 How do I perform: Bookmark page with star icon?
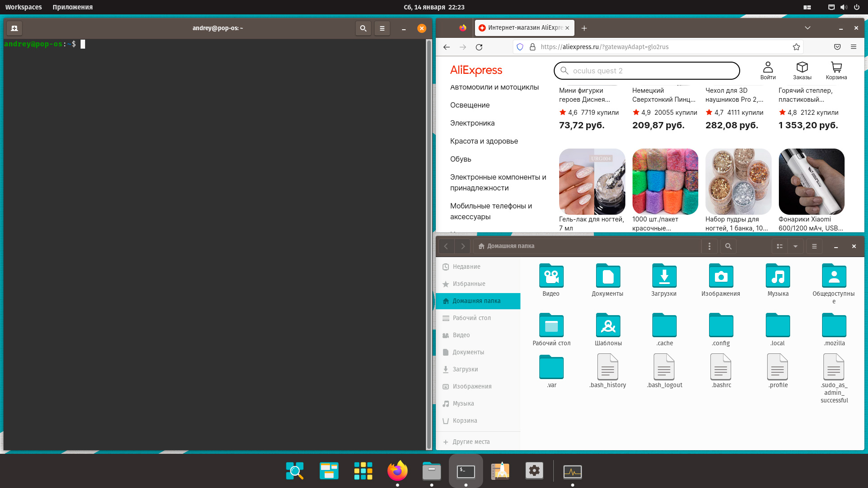[x=796, y=47]
